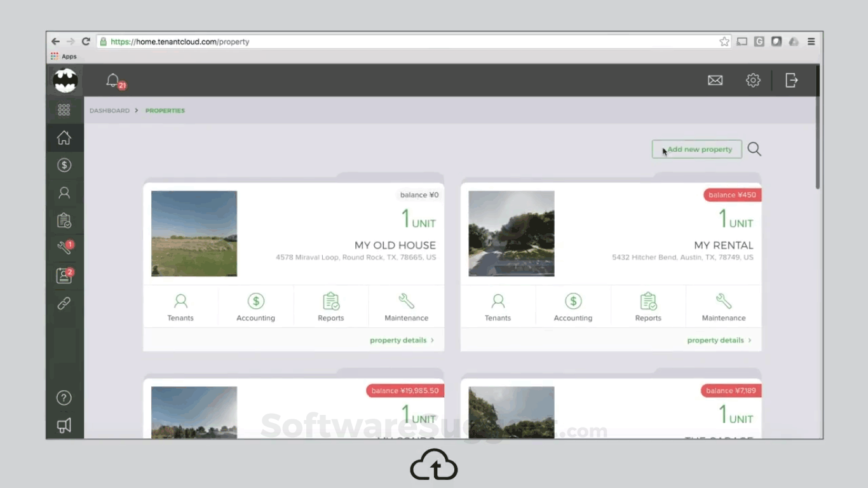Click the MY OLD HOUSE title

(395, 245)
